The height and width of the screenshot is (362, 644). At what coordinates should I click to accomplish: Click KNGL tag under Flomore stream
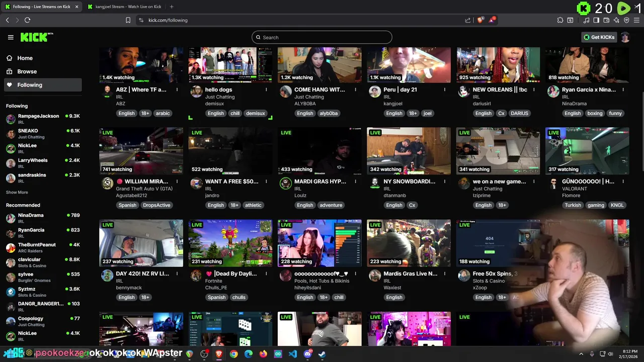617,205
